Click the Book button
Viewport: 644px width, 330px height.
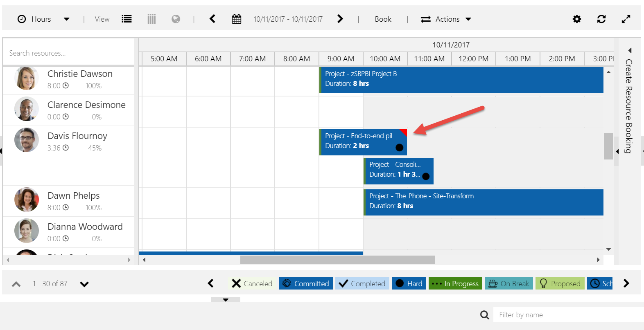[383, 19]
